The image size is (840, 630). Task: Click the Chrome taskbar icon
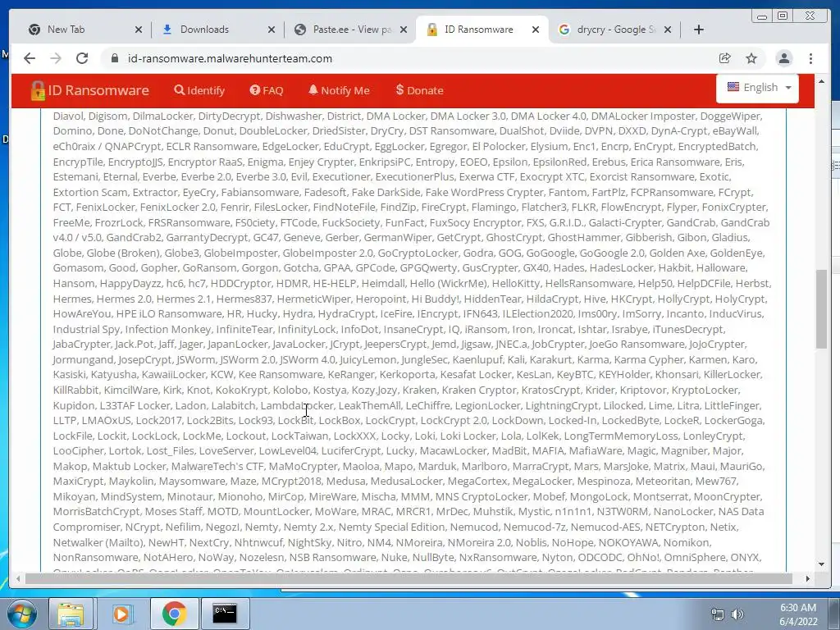click(x=174, y=614)
